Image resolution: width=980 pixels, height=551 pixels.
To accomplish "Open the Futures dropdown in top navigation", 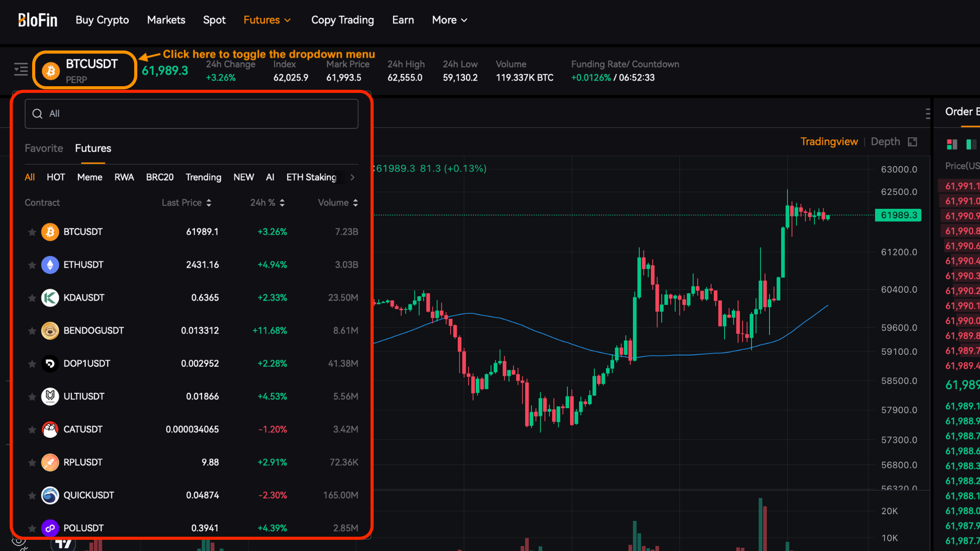I will pos(267,20).
